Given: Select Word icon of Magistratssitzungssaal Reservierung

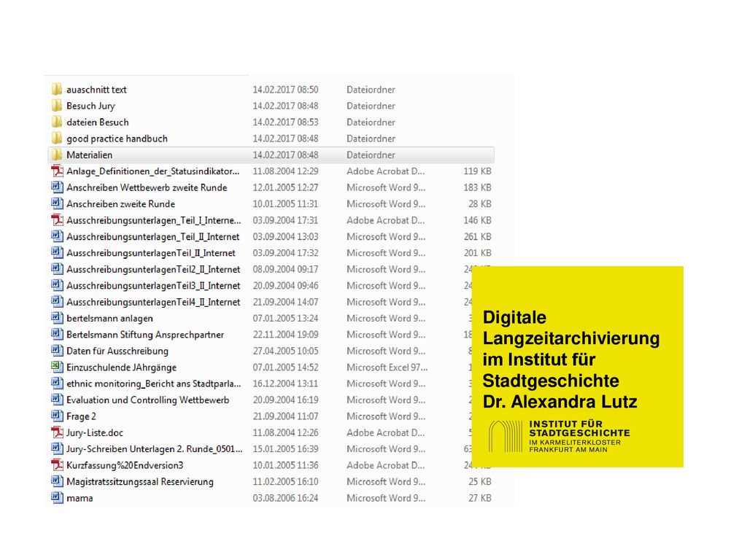Looking at the screenshot, I should [x=57, y=481].
